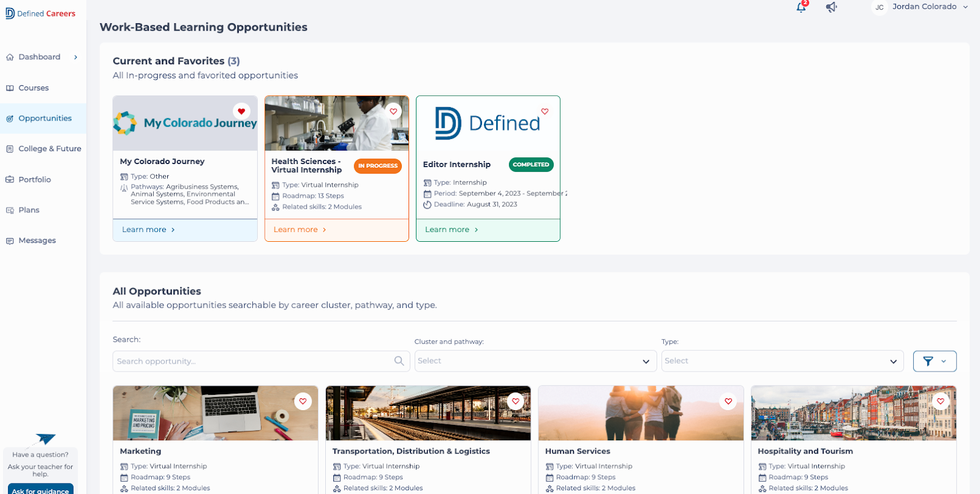Expand the Dashboard menu arrow
This screenshot has width=980, height=494.
[76, 57]
